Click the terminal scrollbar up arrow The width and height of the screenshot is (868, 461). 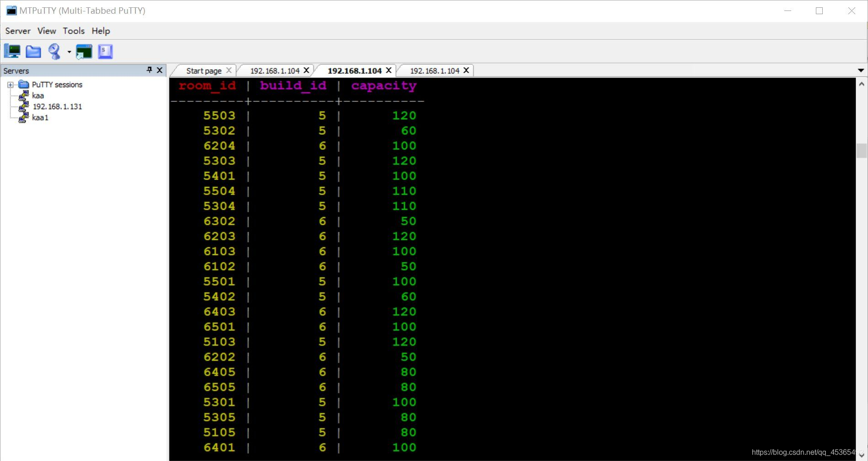tap(862, 84)
